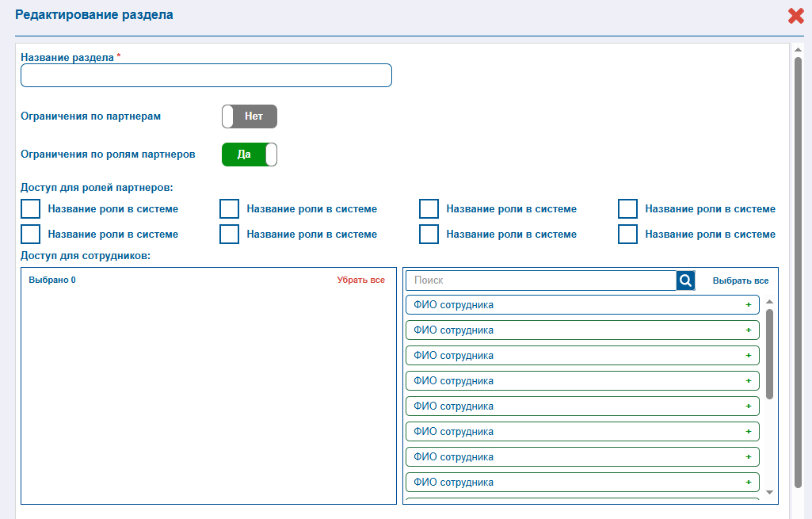The image size is (812, 519).
Task: Add the fifth ФИО сотрудника via its plus icon
Action: pos(749,406)
